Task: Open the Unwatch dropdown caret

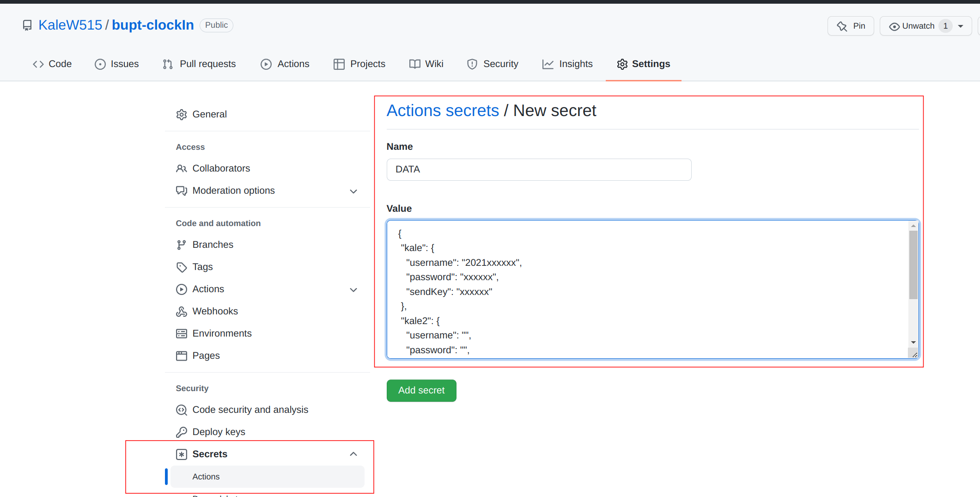Action: [961, 26]
